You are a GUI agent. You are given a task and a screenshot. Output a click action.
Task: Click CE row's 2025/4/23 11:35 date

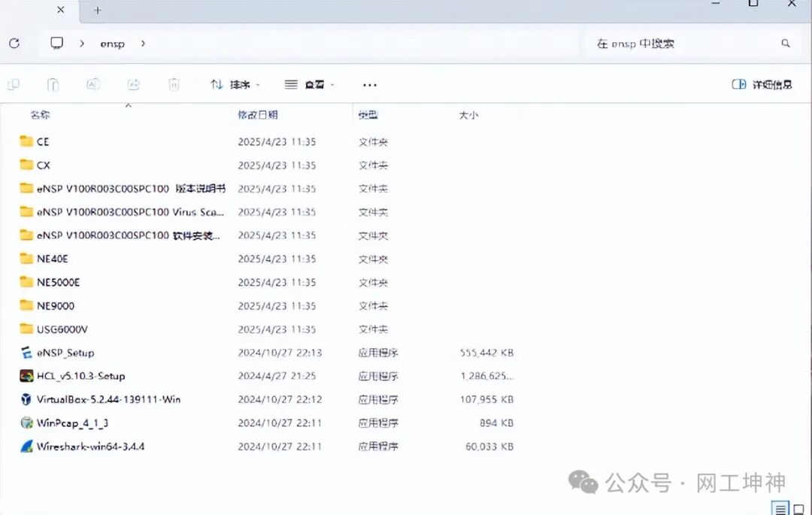pos(277,141)
